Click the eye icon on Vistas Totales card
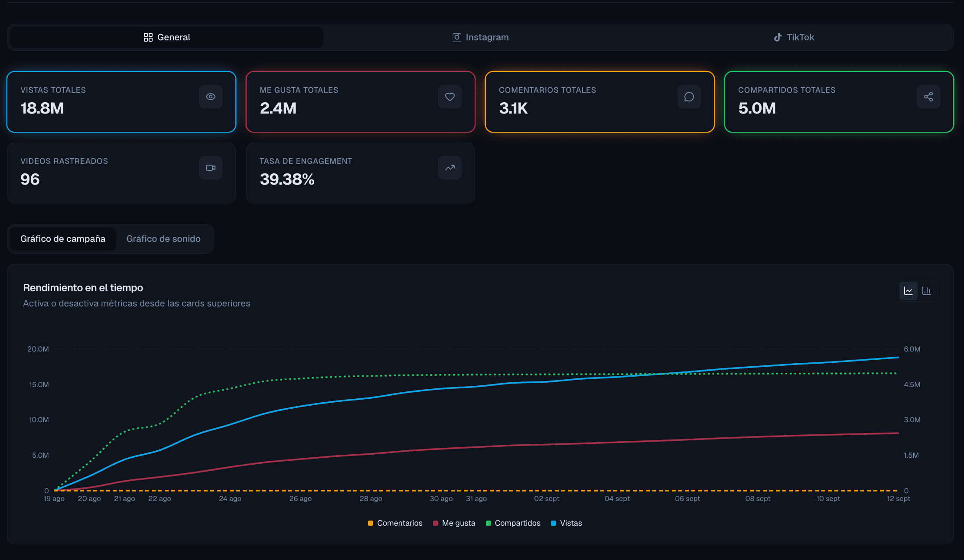 point(211,97)
